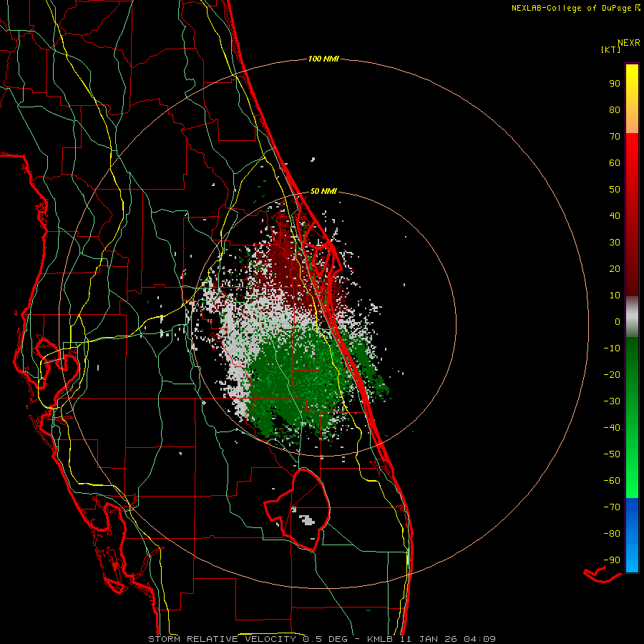
Task: Select the blue bottom segment of the color bar
Action: click(x=632, y=535)
